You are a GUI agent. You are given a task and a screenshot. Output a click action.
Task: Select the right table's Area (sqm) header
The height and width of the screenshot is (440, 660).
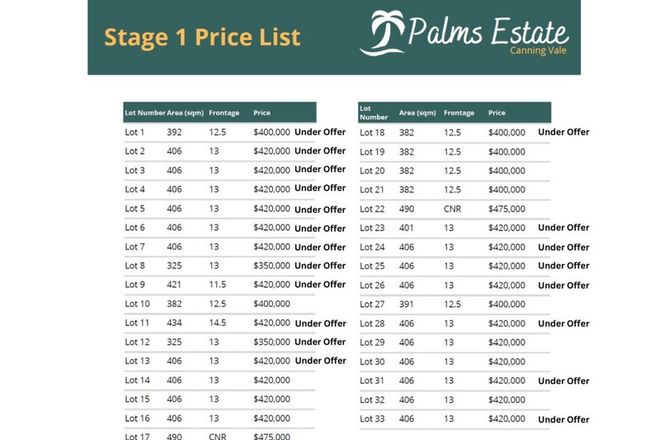click(x=417, y=113)
